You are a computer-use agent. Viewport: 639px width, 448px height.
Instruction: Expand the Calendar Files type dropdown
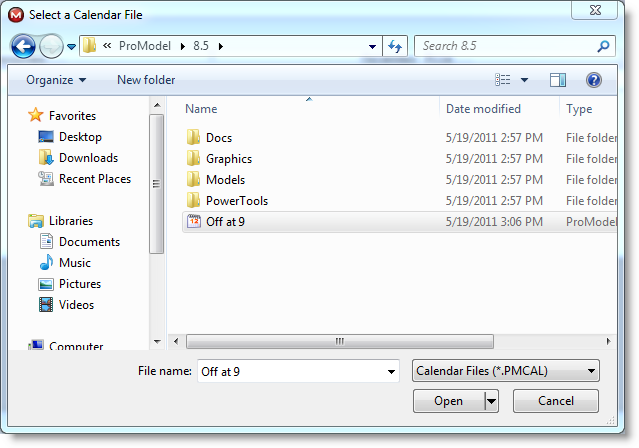coord(505,371)
